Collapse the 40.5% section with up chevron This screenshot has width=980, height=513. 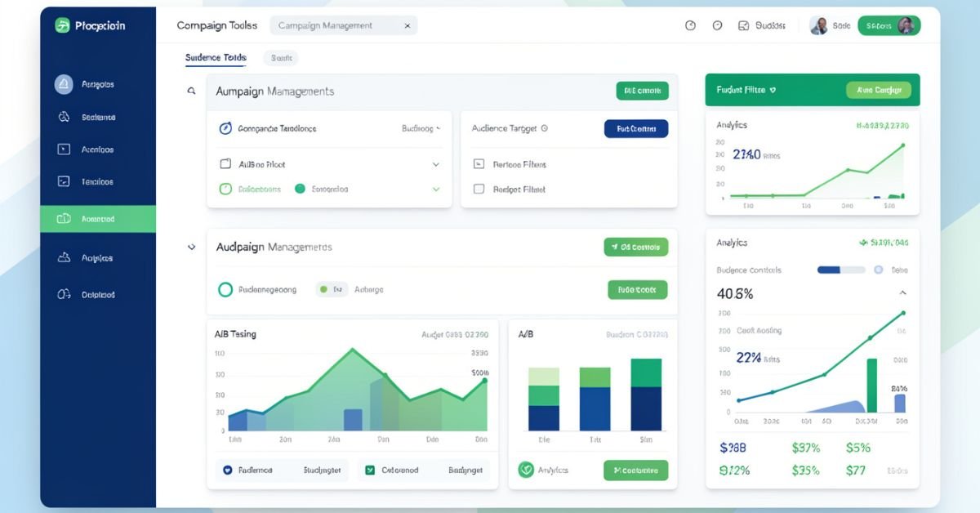coord(902,292)
